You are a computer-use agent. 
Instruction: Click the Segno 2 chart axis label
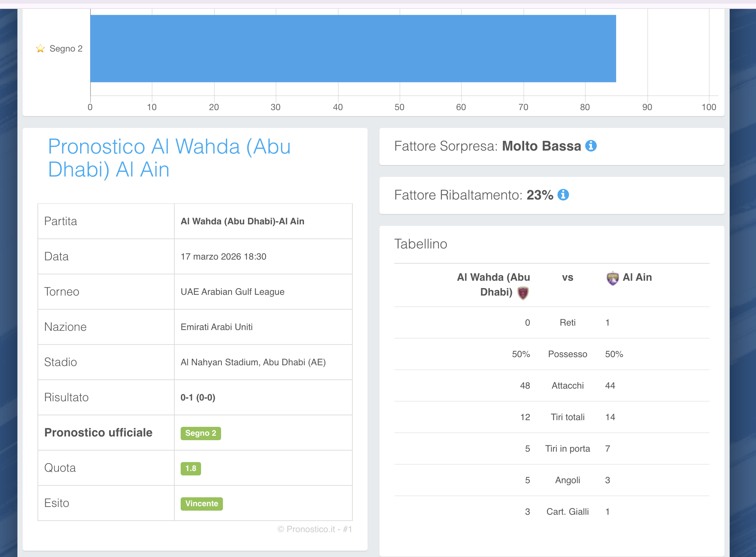point(66,49)
